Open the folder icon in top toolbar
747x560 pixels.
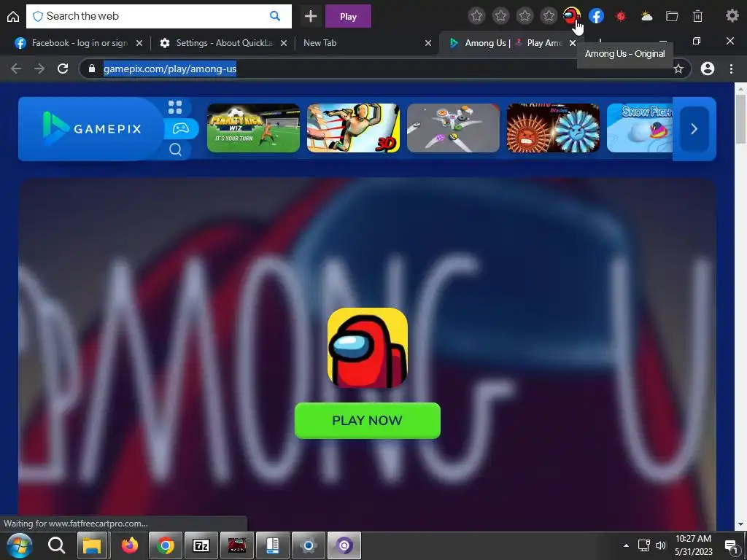672,16
